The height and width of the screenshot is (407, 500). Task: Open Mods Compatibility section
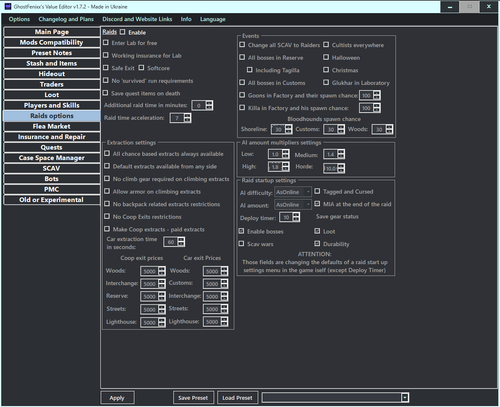pos(52,42)
